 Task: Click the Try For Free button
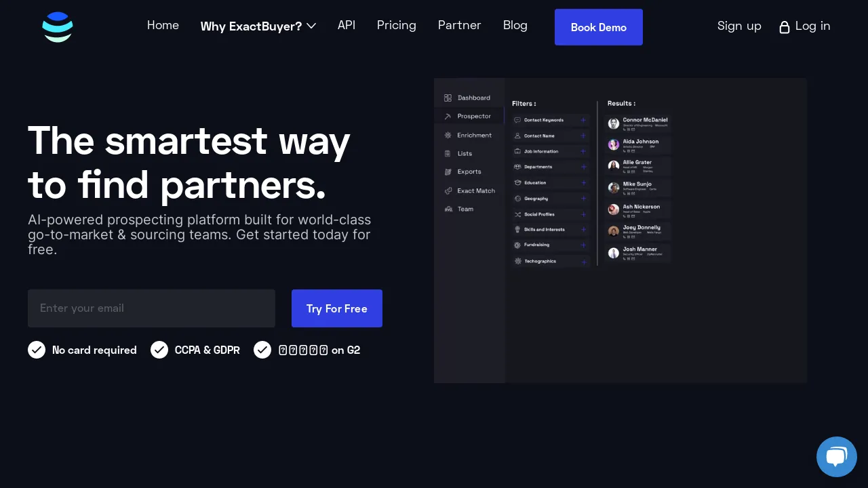click(337, 308)
